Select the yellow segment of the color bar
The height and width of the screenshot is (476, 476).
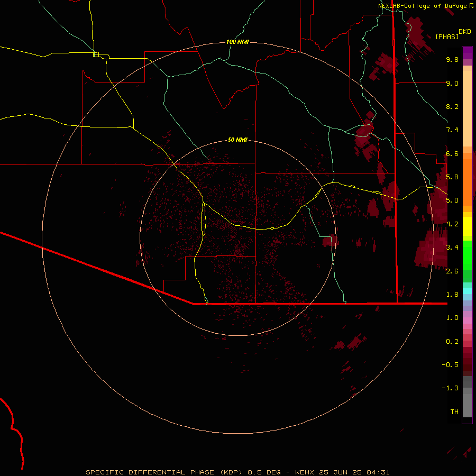click(467, 226)
